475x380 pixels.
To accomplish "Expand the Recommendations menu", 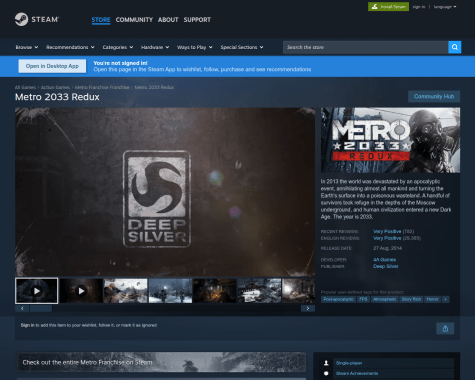I will click(x=70, y=47).
